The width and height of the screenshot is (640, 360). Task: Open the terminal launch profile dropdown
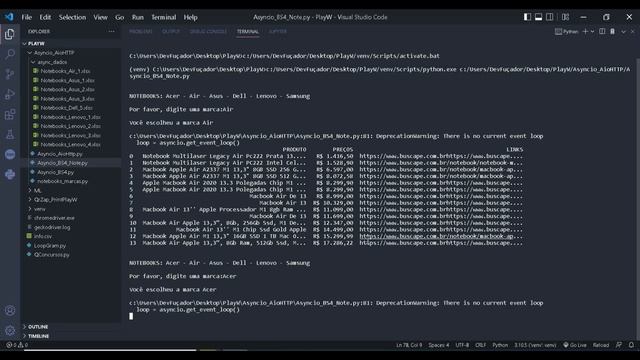click(592, 31)
